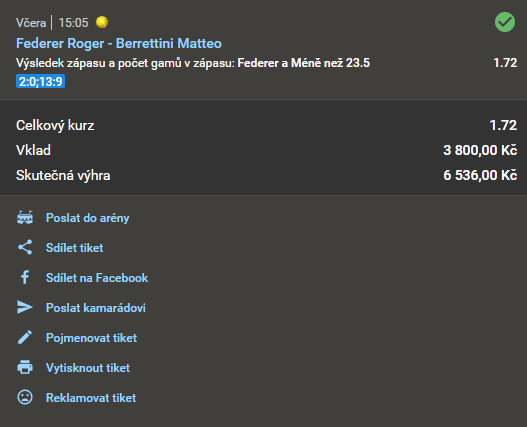Click the paper plane send icon

25,307
